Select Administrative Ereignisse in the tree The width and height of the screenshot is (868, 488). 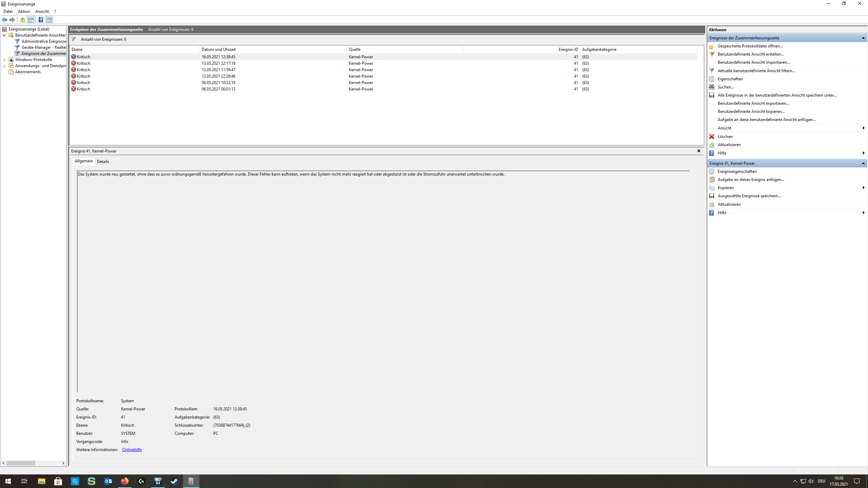point(44,41)
